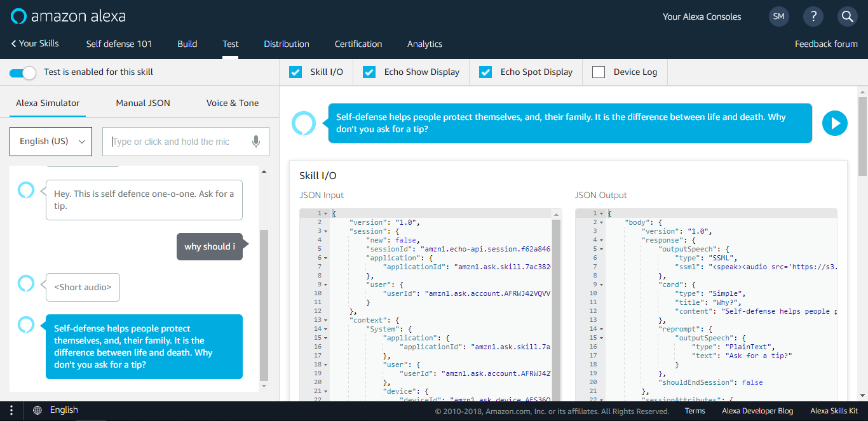
Task: Click the Alexa ring beside Short audio
Action: [26, 283]
